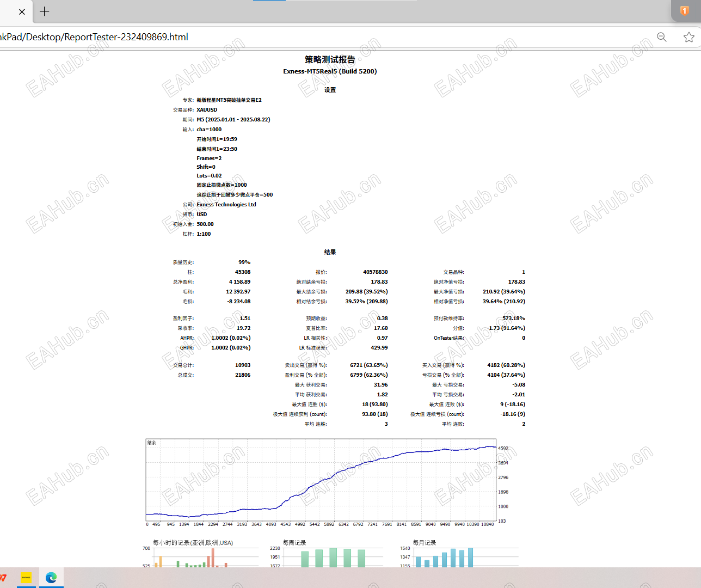Click total trades value 10903
Image resolution: width=701 pixels, height=588 pixels.
point(243,365)
